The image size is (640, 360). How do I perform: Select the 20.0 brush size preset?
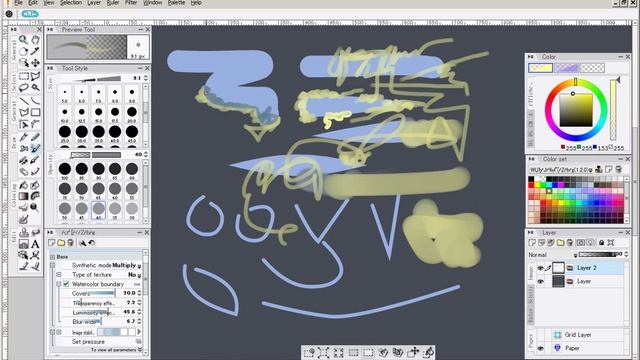pos(132,113)
